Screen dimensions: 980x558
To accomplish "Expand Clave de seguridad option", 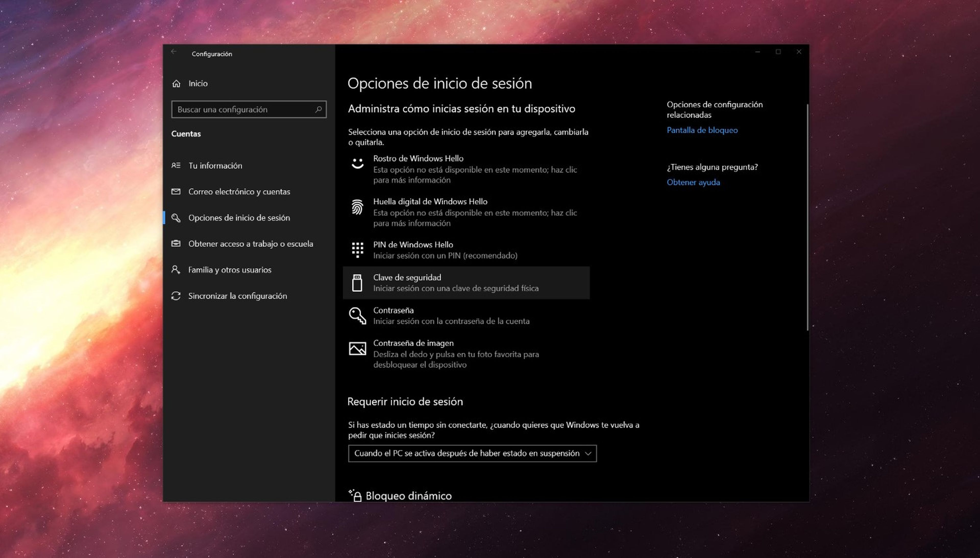I will click(x=467, y=283).
